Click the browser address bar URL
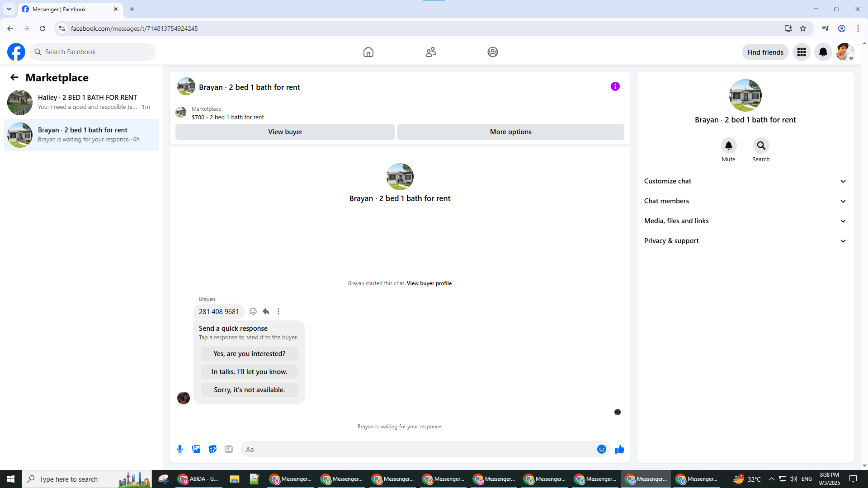This screenshot has height=488, width=868. click(134, 28)
